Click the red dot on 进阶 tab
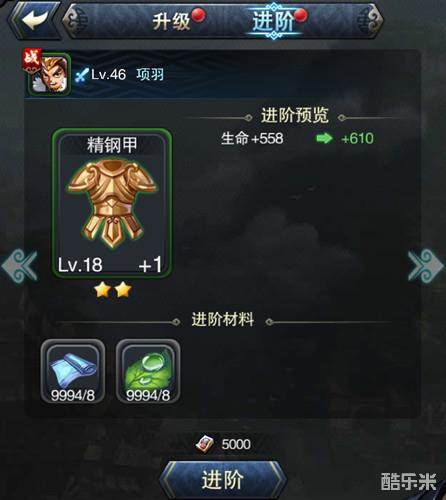This screenshot has width=446, height=500. (x=301, y=15)
